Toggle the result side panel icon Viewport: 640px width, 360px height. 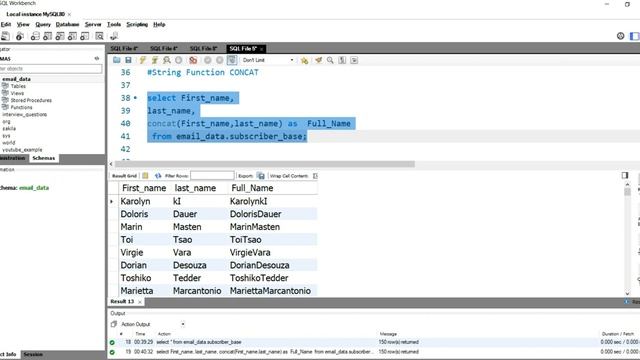point(625,176)
